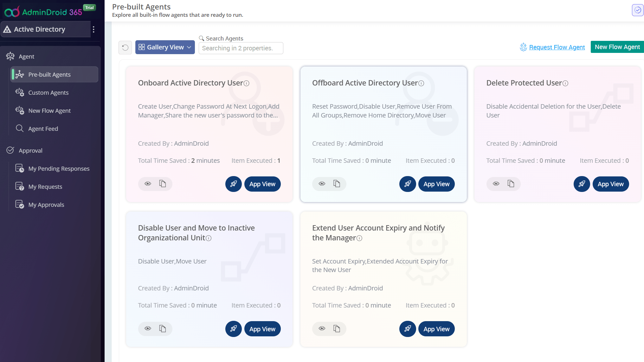This screenshot has height=362, width=644.
Task: Select Active Directory module header
Action: (x=46, y=29)
